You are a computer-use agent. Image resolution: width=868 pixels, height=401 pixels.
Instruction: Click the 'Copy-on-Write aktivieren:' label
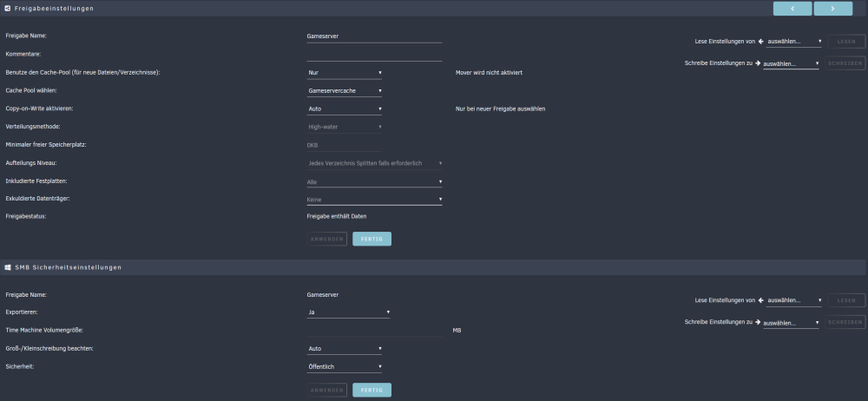pyautogui.click(x=39, y=108)
